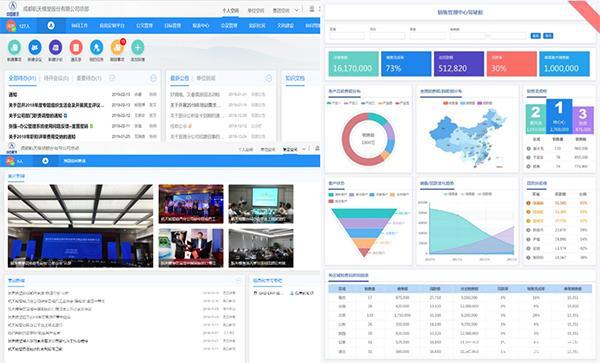Screen dimensions: 600x363
Task: Open 公文管理 in the blue navigation bar
Action: pos(144,26)
